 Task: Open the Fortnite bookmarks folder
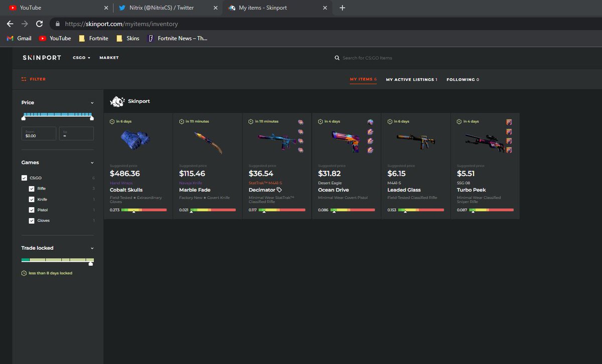(x=93, y=38)
